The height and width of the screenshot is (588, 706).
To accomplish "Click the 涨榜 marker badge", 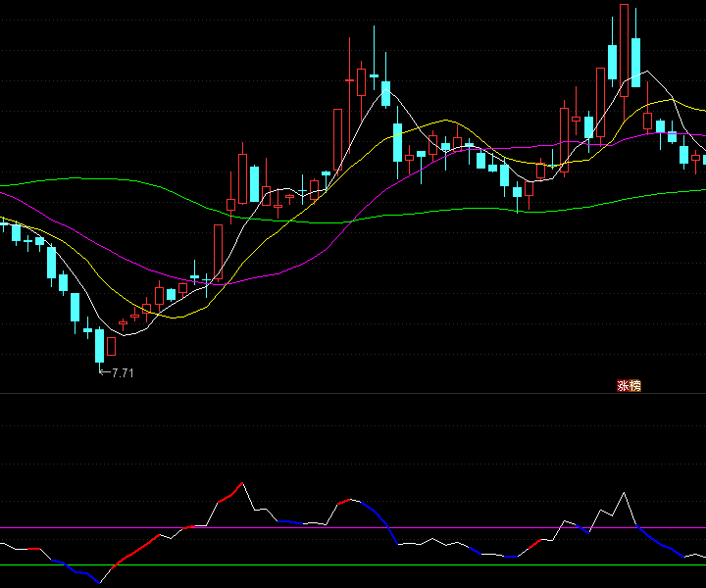I will click(x=629, y=385).
